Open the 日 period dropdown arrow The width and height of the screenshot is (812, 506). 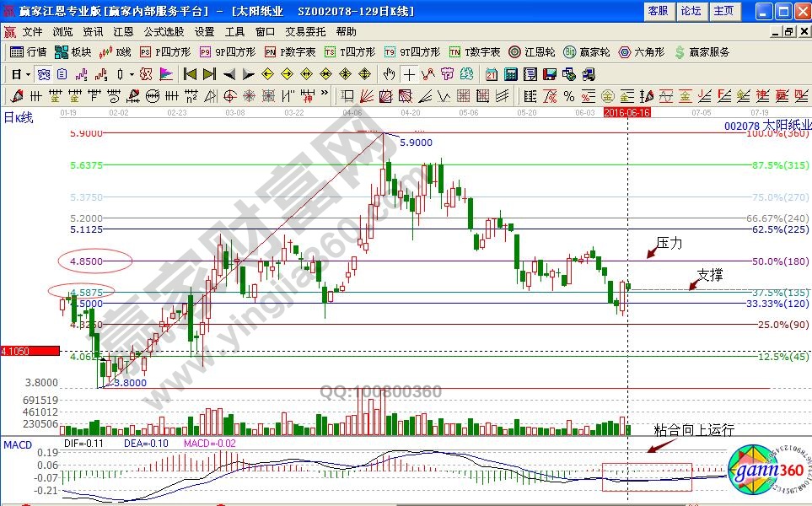pyautogui.click(x=29, y=73)
